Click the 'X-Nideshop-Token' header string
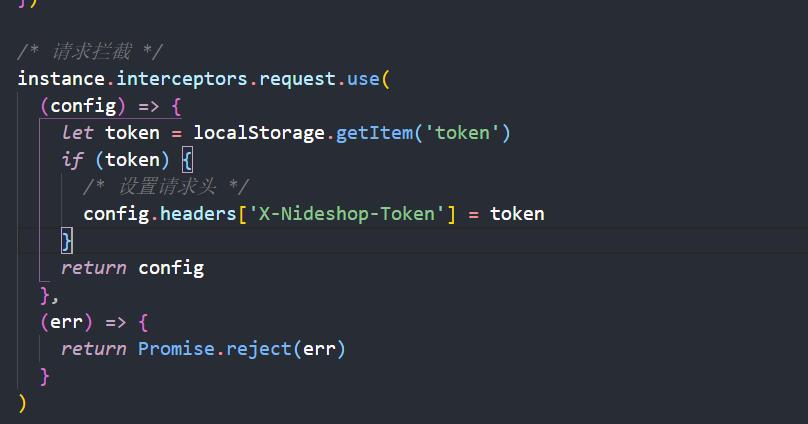 (347, 214)
